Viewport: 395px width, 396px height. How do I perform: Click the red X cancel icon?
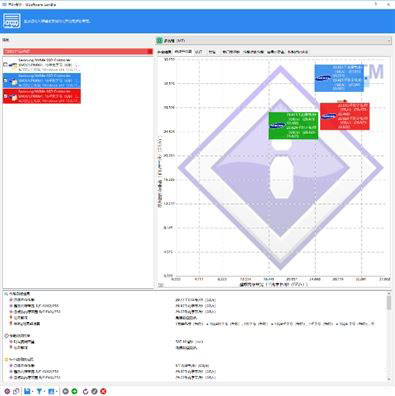coord(103,391)
